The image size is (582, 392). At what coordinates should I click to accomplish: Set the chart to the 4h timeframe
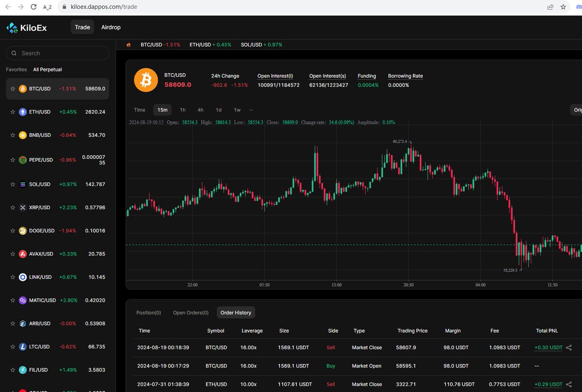(x=200, y=110)
